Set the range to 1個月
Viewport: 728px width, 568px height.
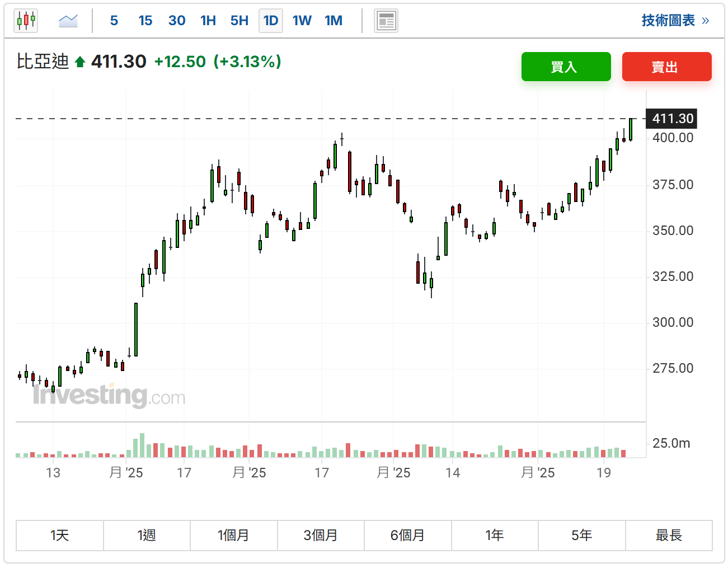(x=234, y=536)
